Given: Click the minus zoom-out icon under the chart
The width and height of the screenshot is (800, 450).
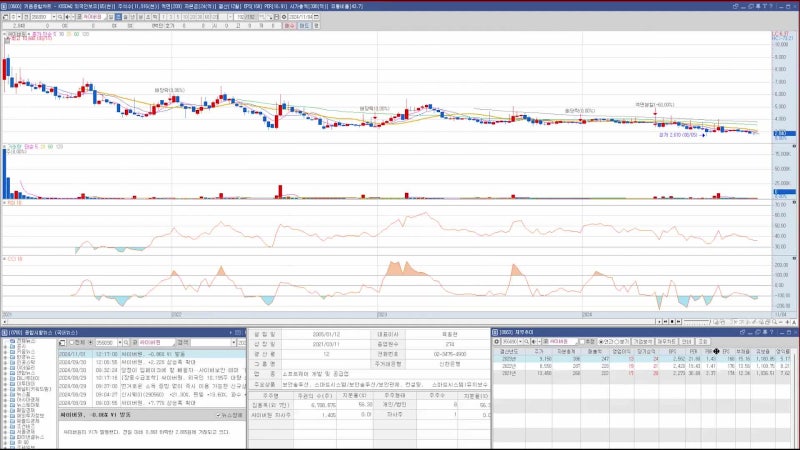Looking at the screenshot, I should 781,322.
